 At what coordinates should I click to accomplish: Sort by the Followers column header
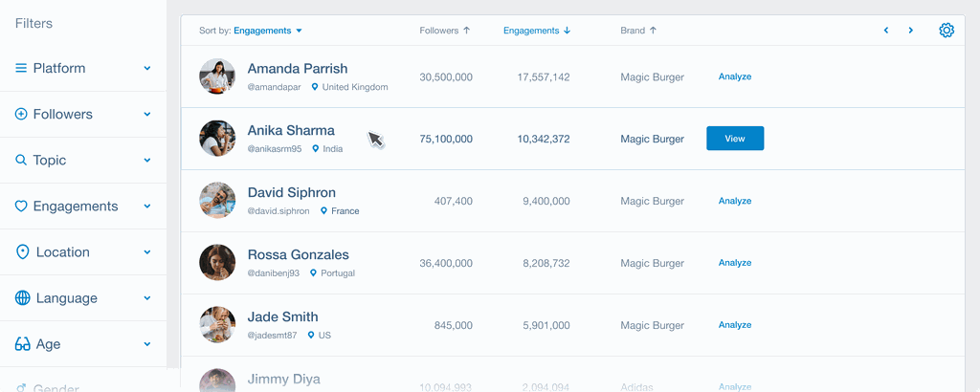[x=445, y=31]
